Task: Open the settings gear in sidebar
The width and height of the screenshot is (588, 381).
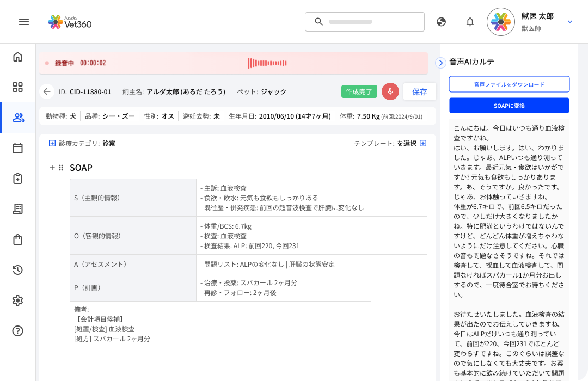Action: [17, 300]
